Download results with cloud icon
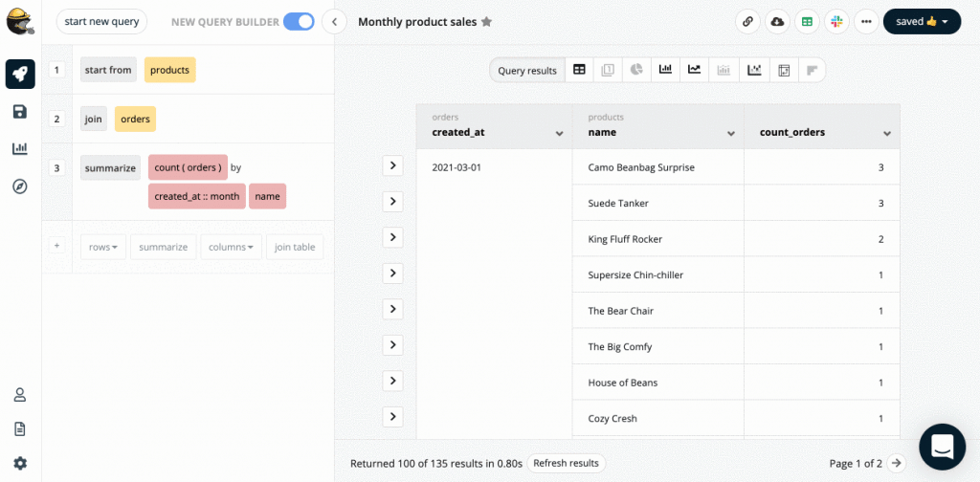Viewport: 980px width, 482px height. coord(777,21)
